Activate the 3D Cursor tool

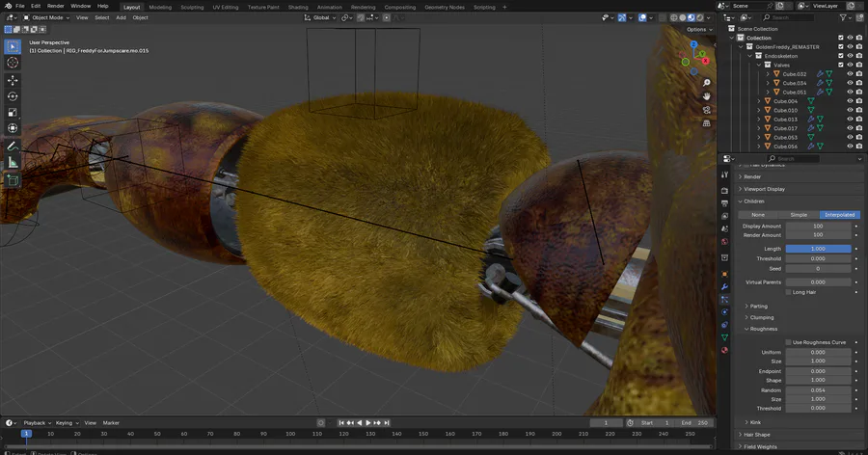pos(13,63)
